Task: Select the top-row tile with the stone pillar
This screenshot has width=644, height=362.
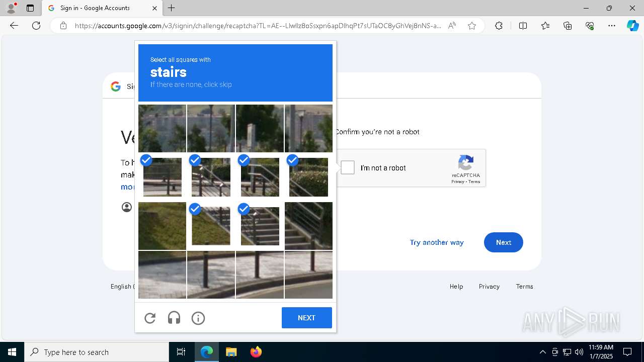Action: pyautogui.click(x=260, y=128)
